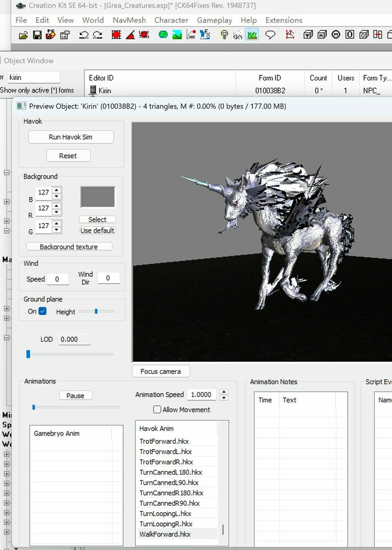The height and width of the screenshot is (550, 392).
Task: Toggle the Snap to Grid icon
Action: click(x=117, y=35)
